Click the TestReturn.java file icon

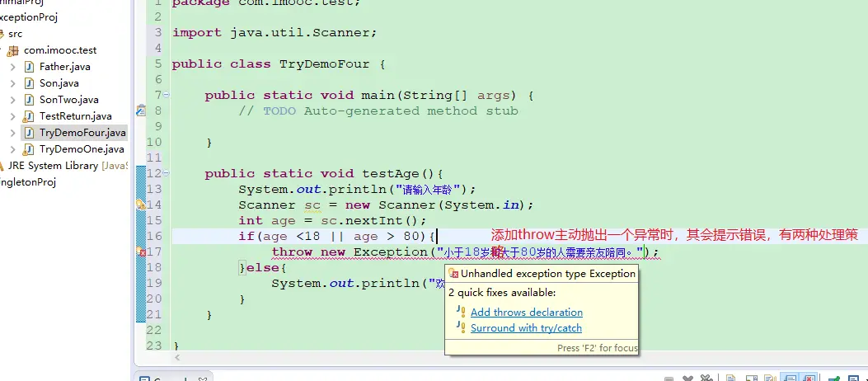pyautogui.click(x=28, y=117)
